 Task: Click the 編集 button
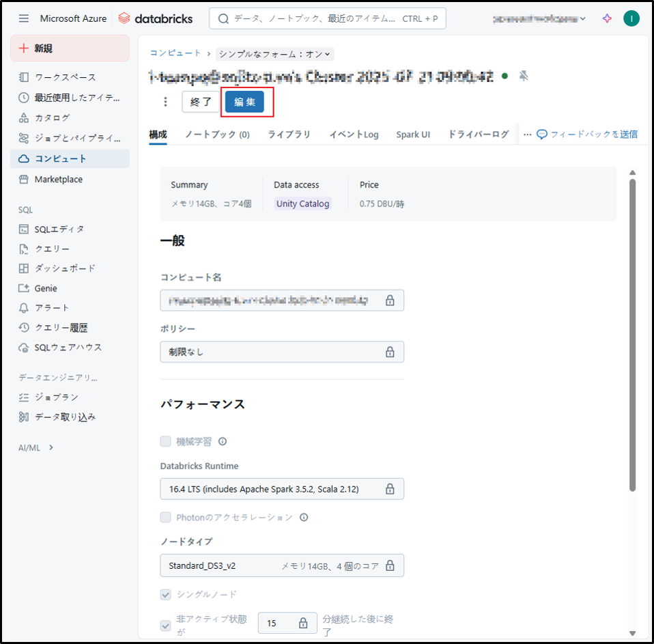(x=245, y=102)
